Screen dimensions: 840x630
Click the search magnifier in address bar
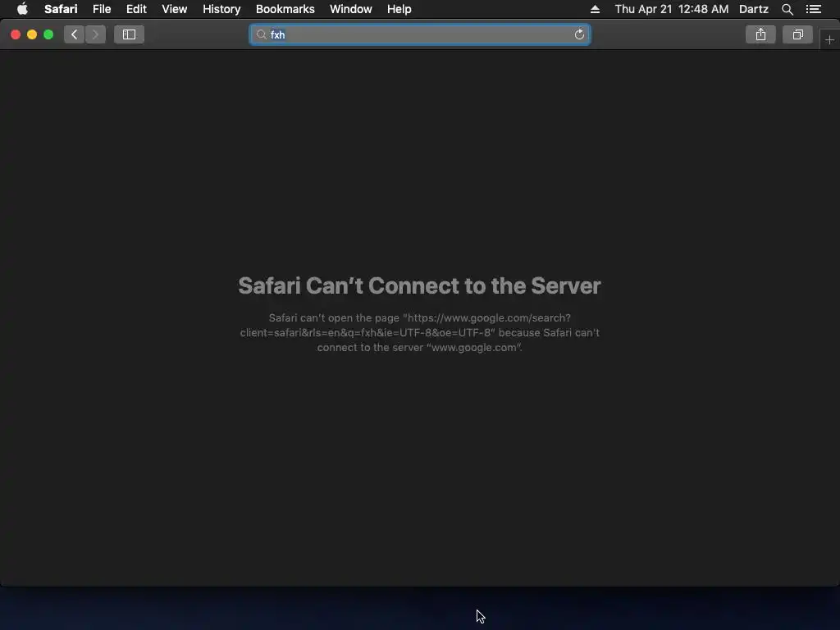[261, 34]
